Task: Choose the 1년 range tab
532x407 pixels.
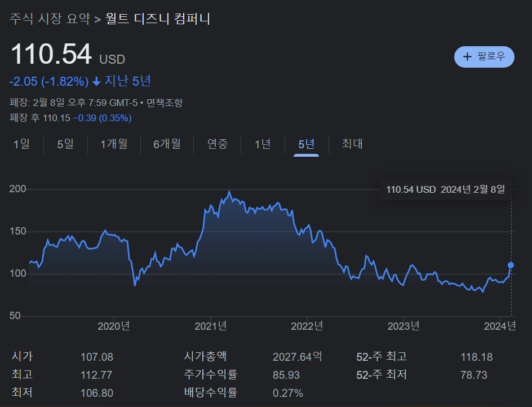Action: pyautogui.click(x=263, y=144)
